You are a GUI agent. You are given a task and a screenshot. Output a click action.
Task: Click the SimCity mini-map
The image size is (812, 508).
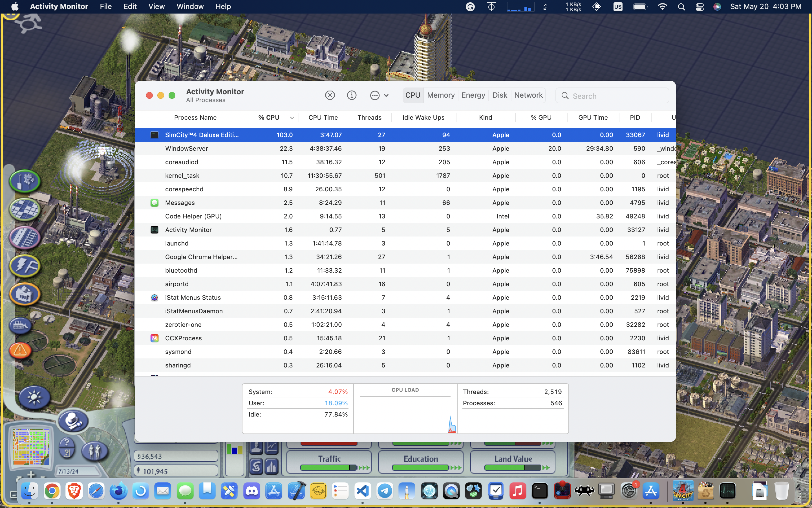click(x=31, y=447)
